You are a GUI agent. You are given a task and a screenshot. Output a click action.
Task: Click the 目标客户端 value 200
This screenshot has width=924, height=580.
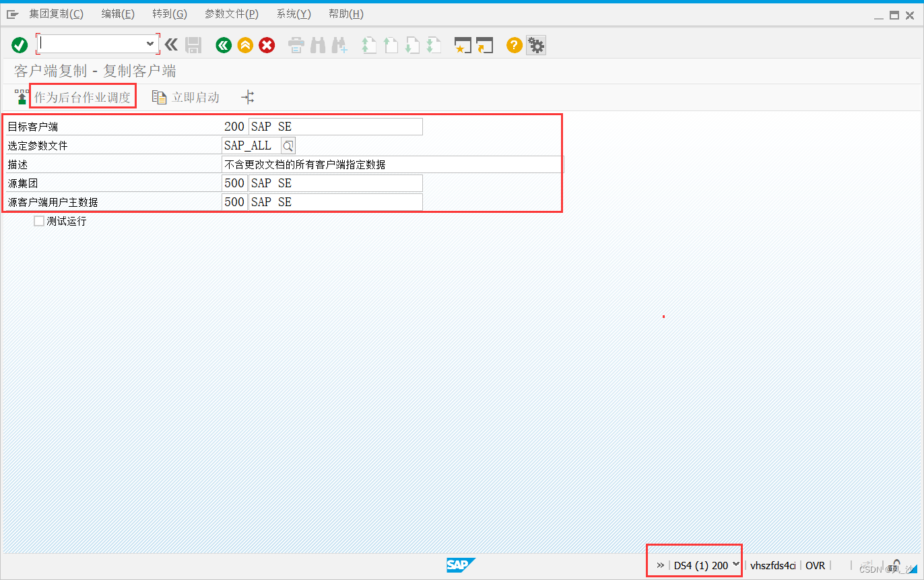[x=234, y=127]
